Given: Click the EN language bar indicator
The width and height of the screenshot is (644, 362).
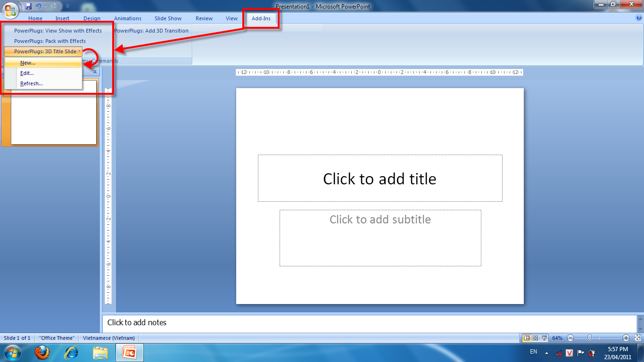Looking at the screenshot, I should pyautogui.click(x=534, y=352).
